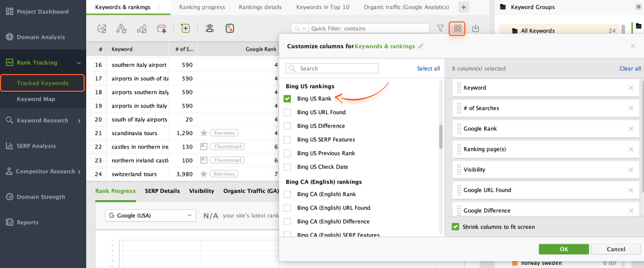Click the Clear all link
The width and height of the screenshot is (644, 268).
point(630,68)
